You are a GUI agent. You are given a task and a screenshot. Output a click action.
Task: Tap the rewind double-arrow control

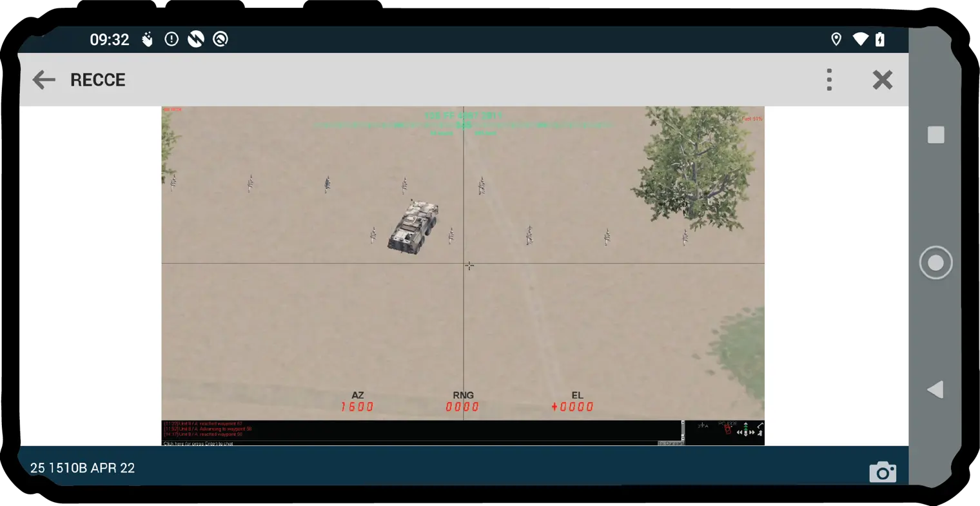coord(739,432)
